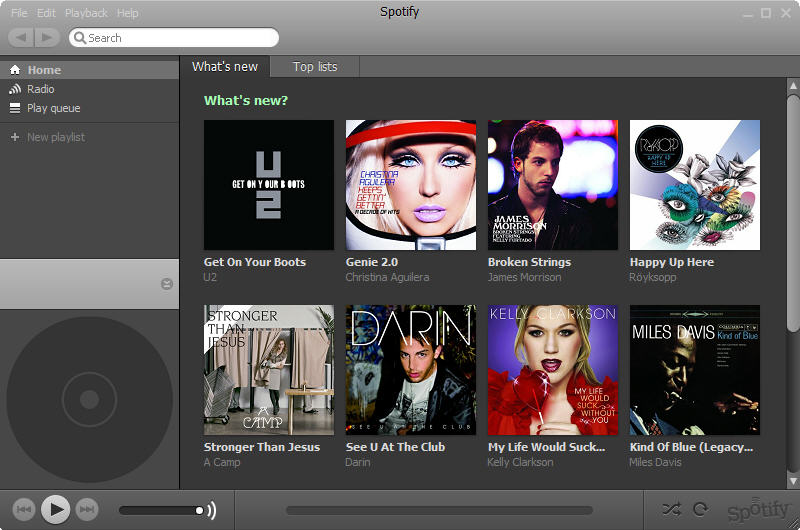Open the Edit menu

click(46, 13)
